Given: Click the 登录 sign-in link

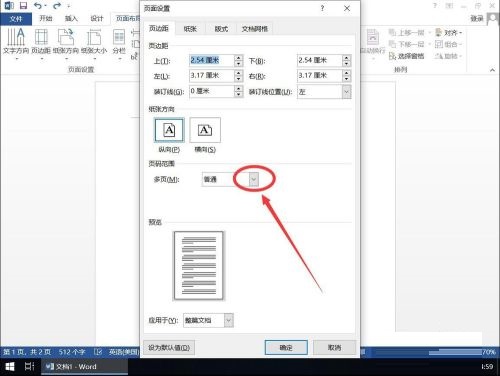Looking at the screenshot, I should click(477, 19).
